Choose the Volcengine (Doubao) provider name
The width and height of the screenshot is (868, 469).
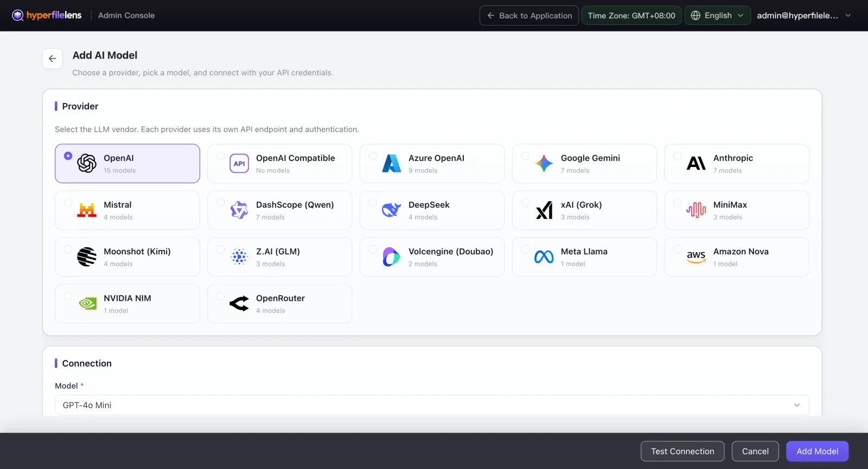[451, 252]
